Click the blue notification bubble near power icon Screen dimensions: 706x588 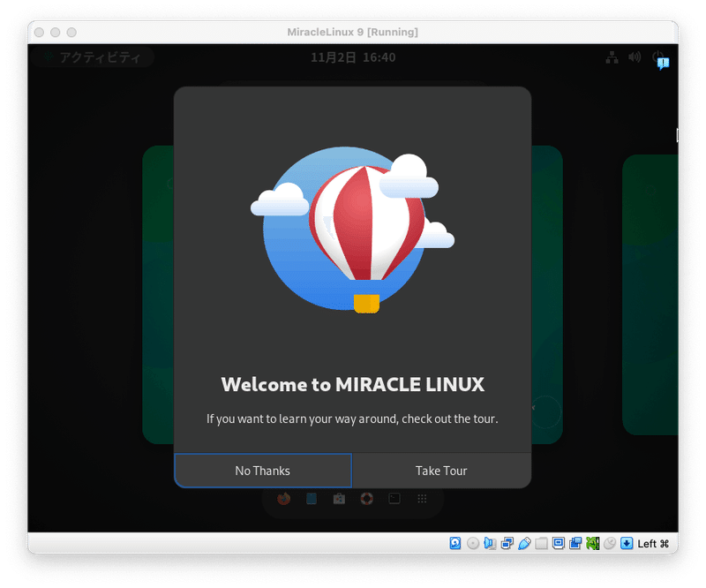[x=663, y=64]
